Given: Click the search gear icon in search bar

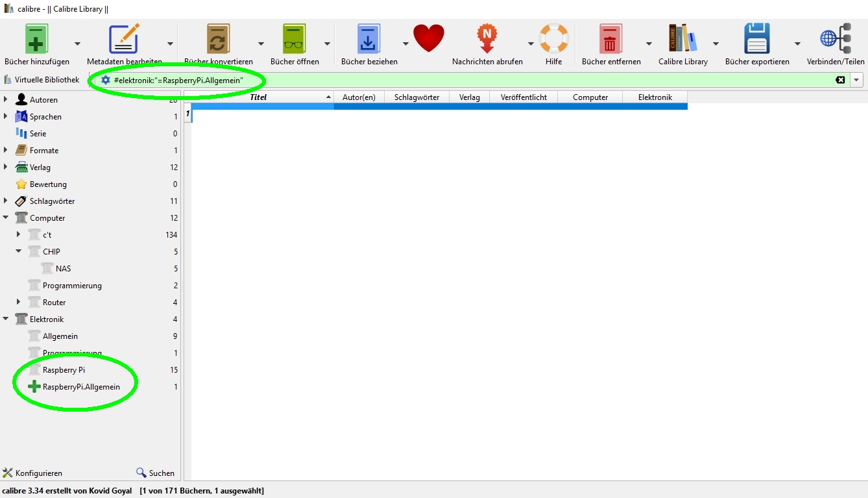Looking at the screenshot, I should click(x=106, y=80).
